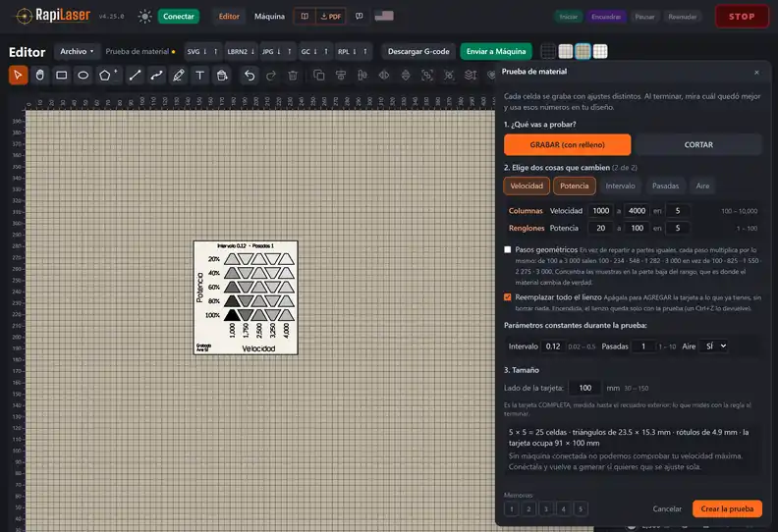Ungroup the selected objects
The image size is (778, 532).
[449, 76]
